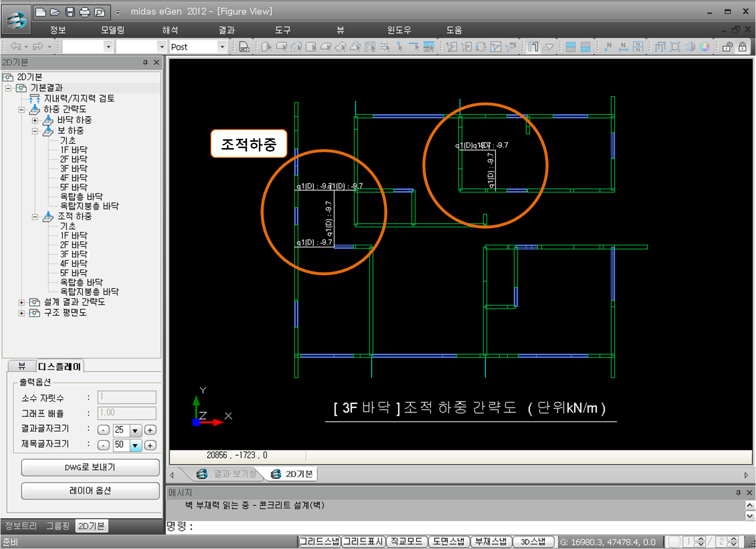Click the rotate refresh arrows icon

[481, 47]
